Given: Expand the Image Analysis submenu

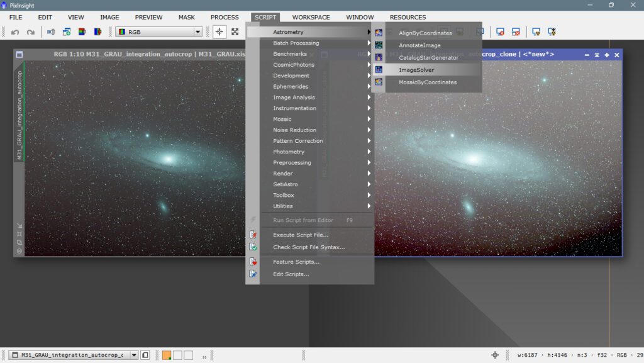Looking at the screenshot, I should pyautogui.click(x=311, y=98).
